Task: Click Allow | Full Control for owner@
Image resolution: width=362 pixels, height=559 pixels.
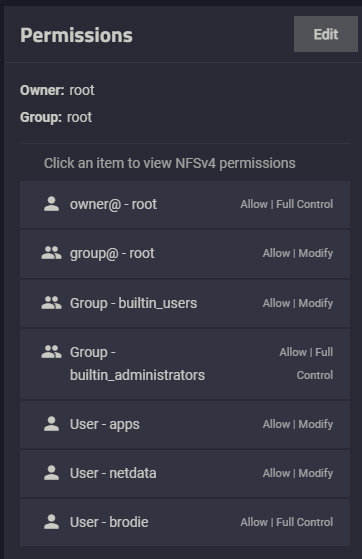Action: tap(287, 204)
